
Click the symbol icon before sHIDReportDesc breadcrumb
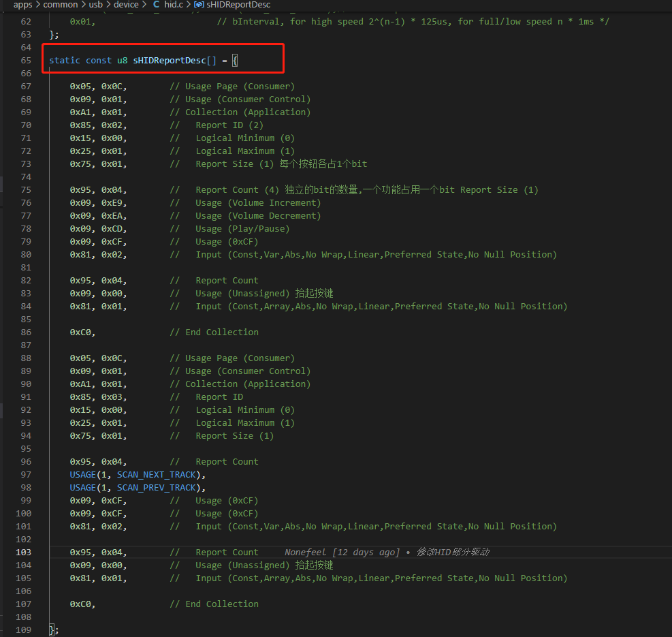click(198, 5)
